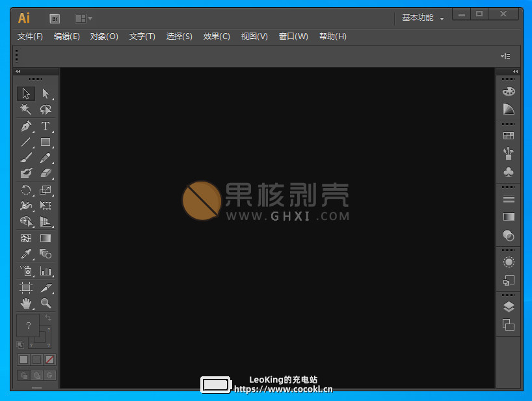Swap fill and stroke arrows

pyautogui.click(x=48, y=318)
